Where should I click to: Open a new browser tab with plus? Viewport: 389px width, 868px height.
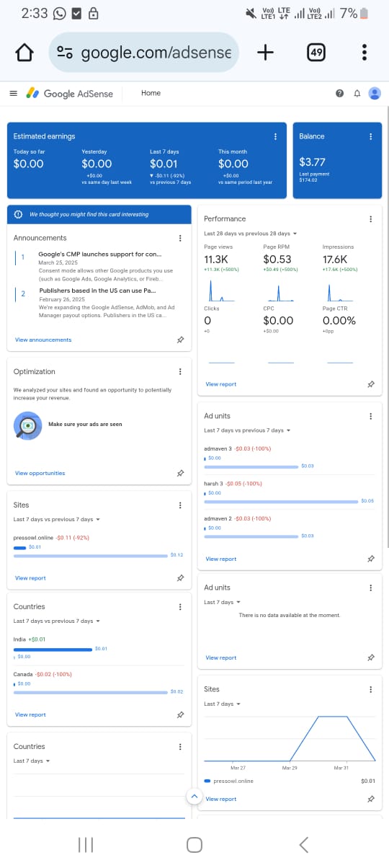coord(265,52)
